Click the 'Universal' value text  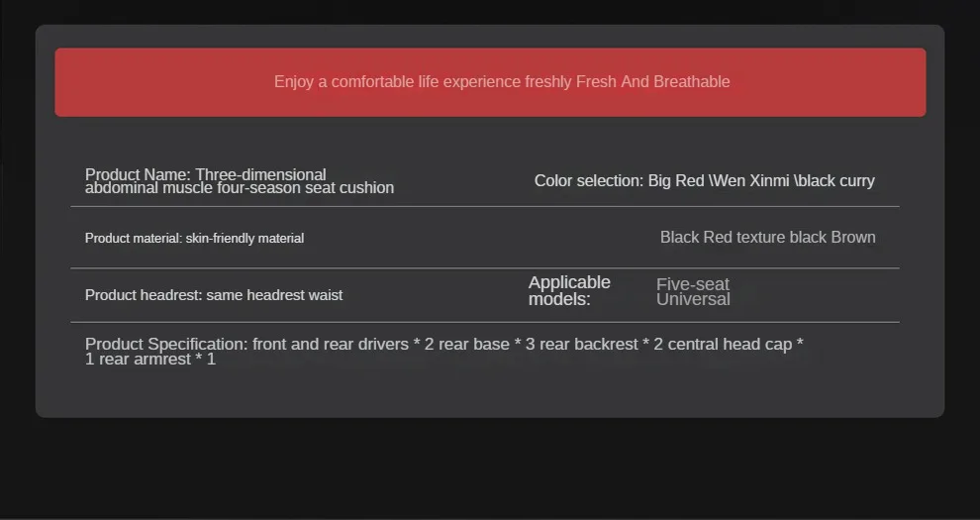[693, 299]
